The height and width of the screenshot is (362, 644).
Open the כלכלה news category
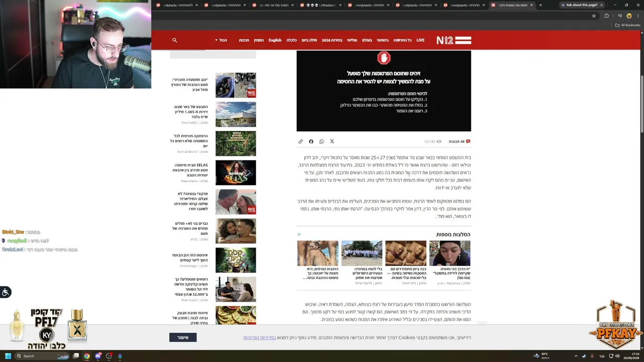tap(291, 40)
